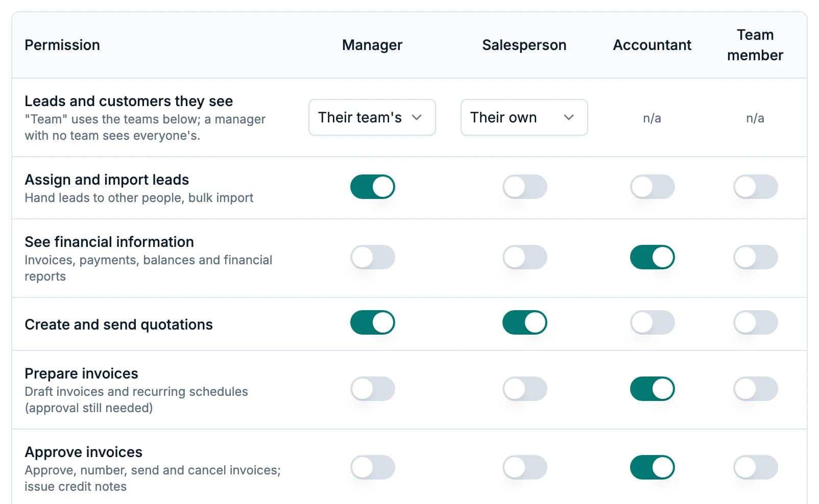Viewport: 819px width, 504px height.
Task: Turn on Create and send quotations for Team member
Action: pos(756,322)
